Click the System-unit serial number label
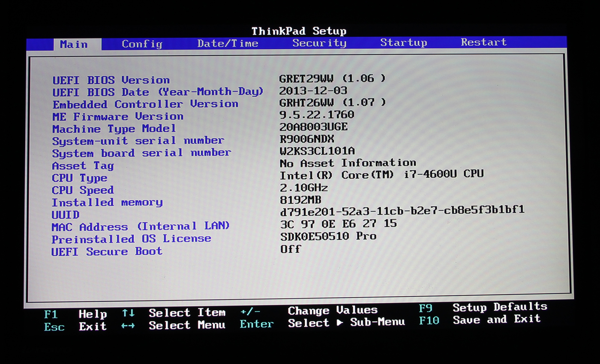 coord(138,140)
